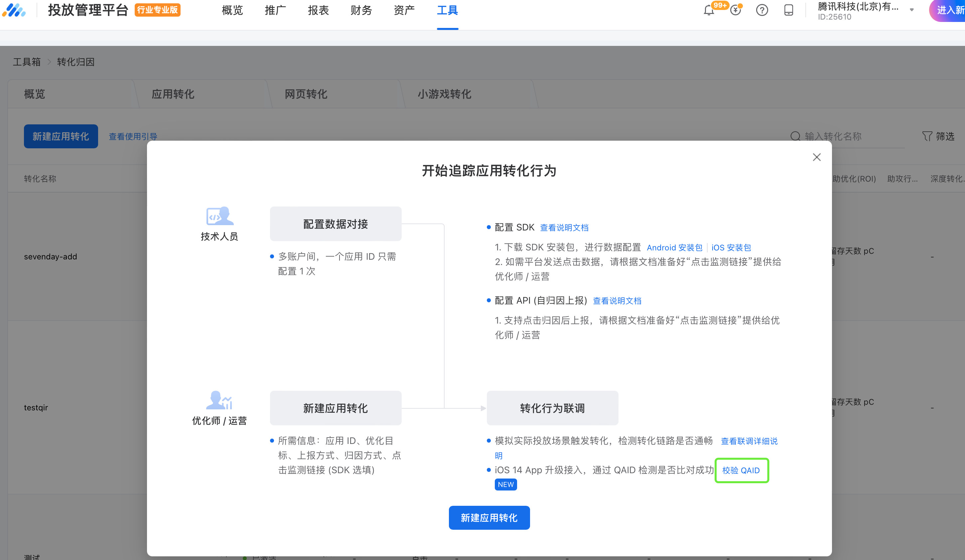Click the 校验 QAID link
The height and width of the screenshot is (560, 965).
tap(741, 470)
